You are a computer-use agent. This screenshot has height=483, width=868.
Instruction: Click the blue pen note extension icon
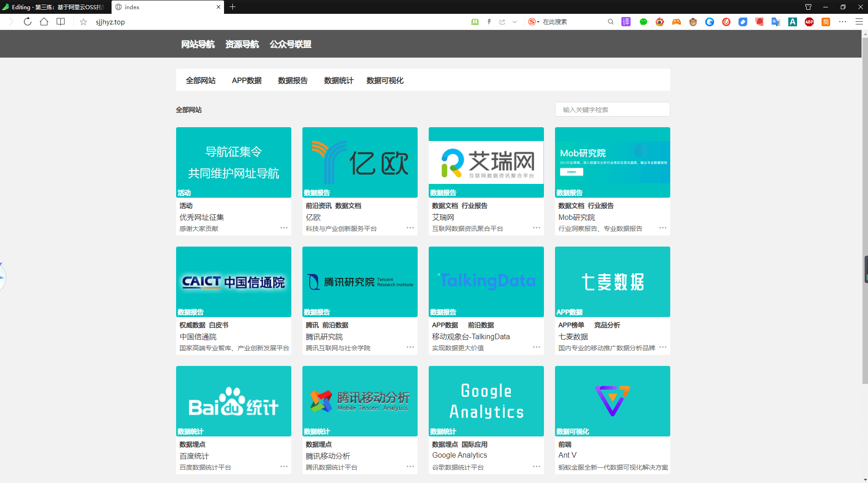(x=743, y=22)
